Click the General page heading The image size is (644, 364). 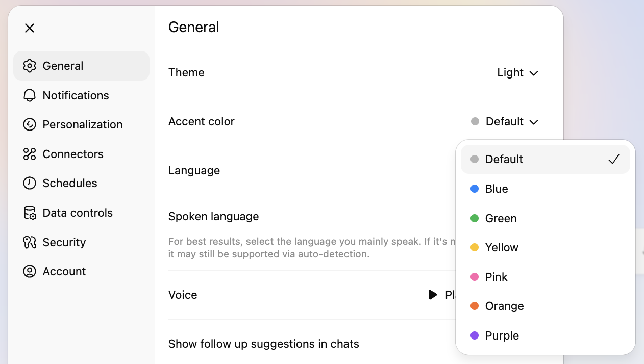[x=194, y=27]
